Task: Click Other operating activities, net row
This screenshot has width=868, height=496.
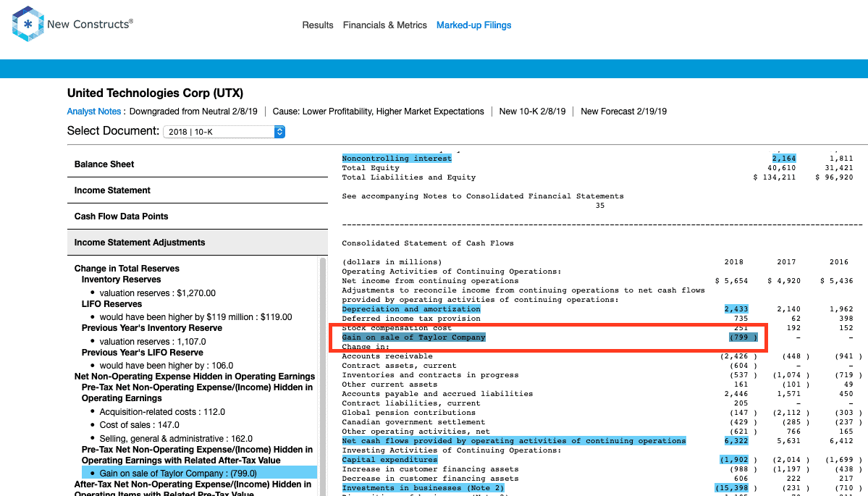Action: [416, 432]
